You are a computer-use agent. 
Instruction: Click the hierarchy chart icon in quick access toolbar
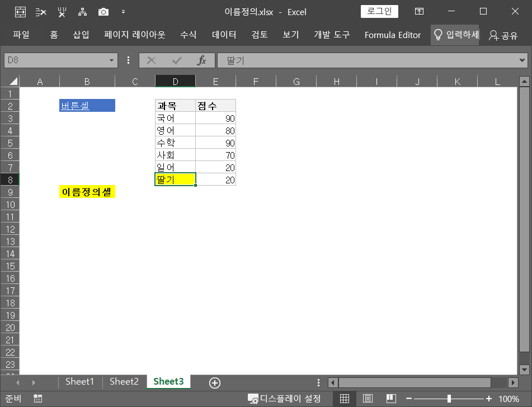(82, 12)
